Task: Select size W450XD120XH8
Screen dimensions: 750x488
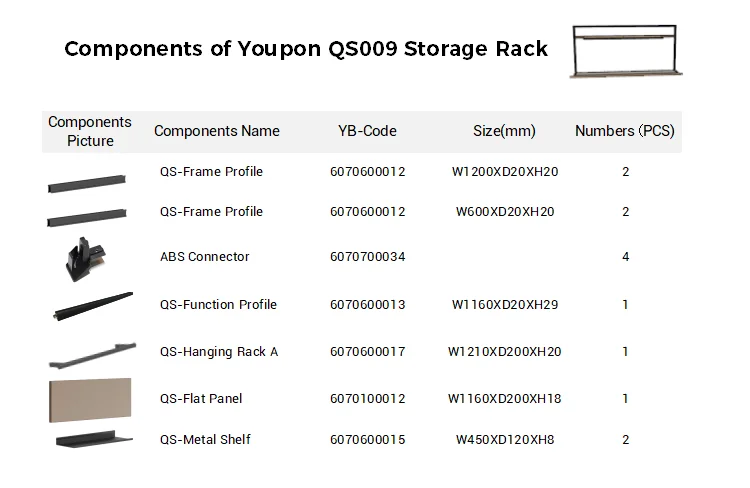Action: click(505, 440)
